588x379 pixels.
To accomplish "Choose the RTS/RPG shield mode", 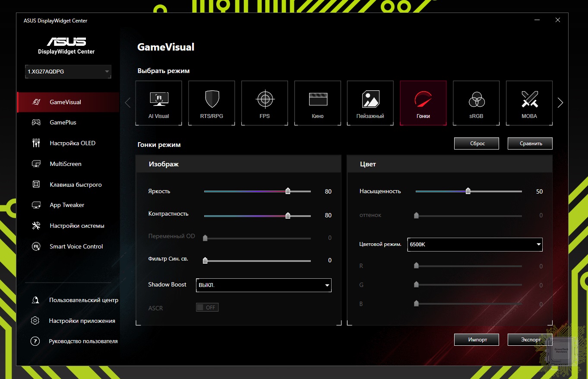I will (x=212, y=103).
